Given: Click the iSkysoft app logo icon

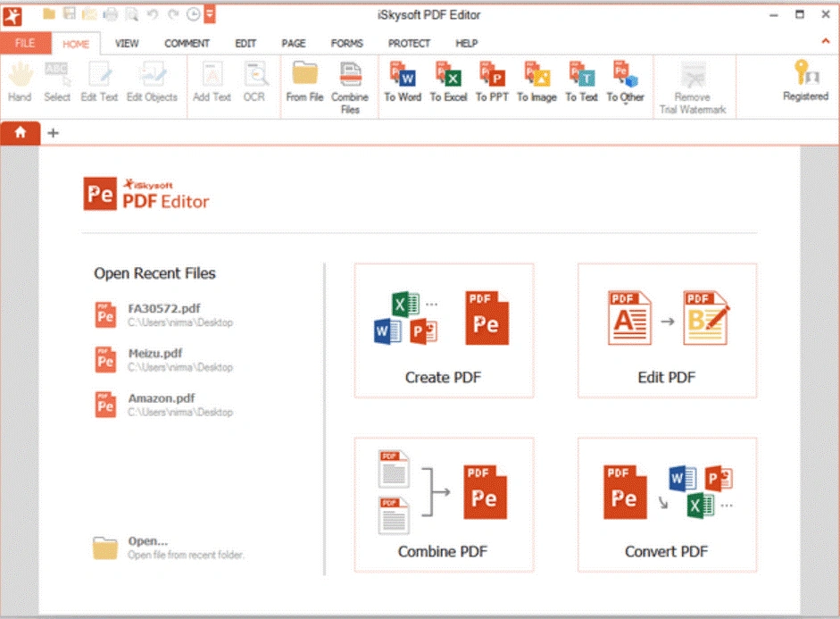Looking at the screenshot, I should tap(12, 16).
